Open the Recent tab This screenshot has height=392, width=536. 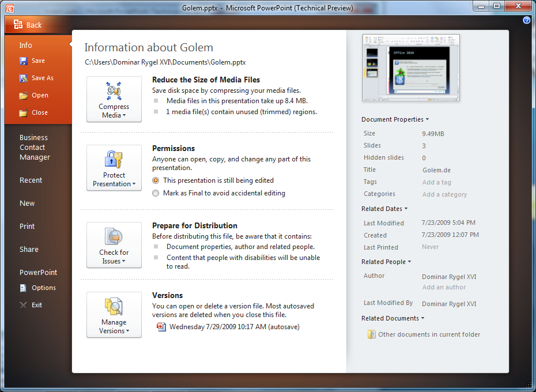31,180
